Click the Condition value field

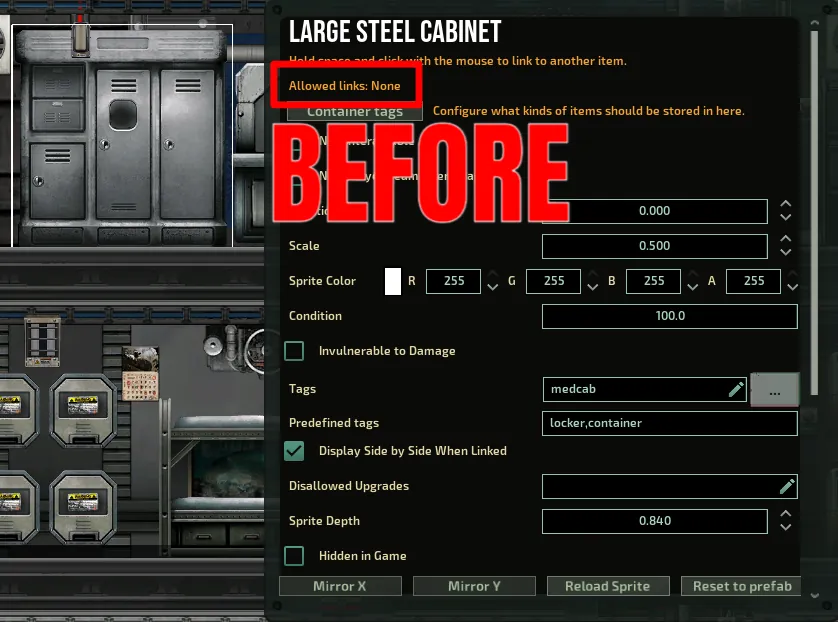pyautogui.click(x=669, y=316)
